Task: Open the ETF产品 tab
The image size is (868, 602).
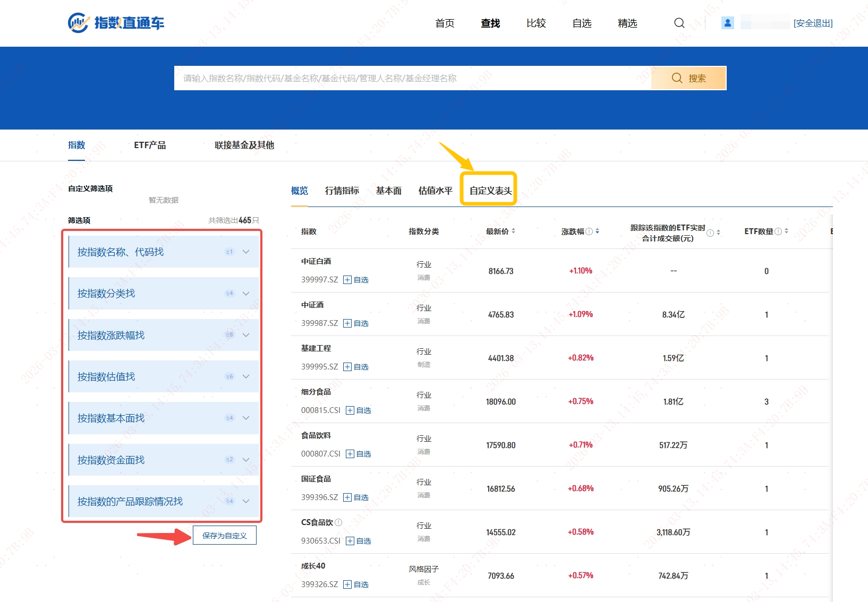Action: pyautogui.click(x=150, y=145)
